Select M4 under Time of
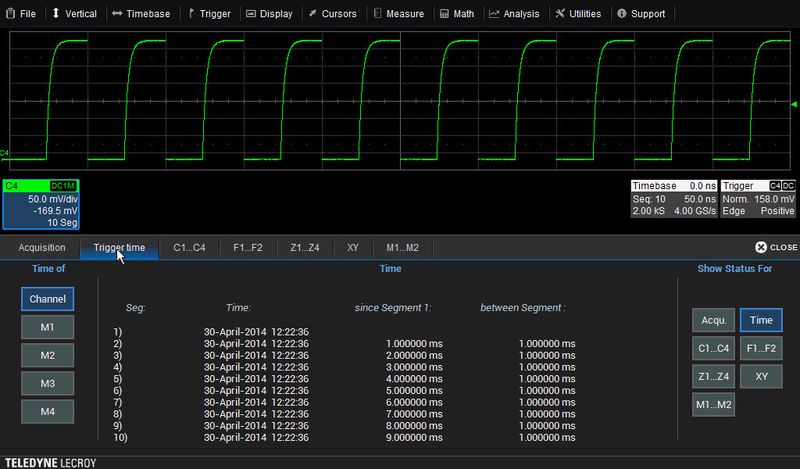The width and height of the screenshot is (800, 469). tap(47, 411)
